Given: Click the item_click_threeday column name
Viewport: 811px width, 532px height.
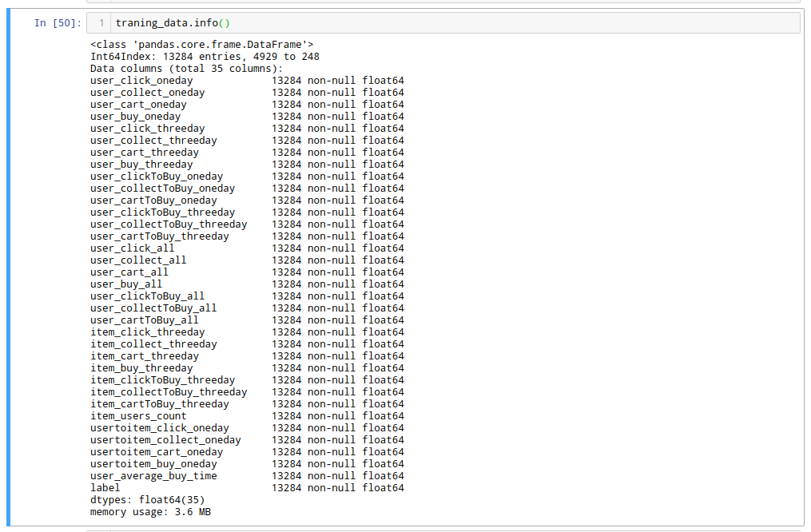Looking at the screenshot, I should coord(147,332).
